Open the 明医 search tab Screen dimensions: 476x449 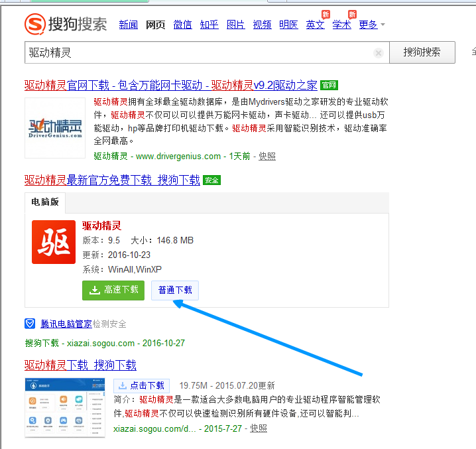tap(288, 25)
